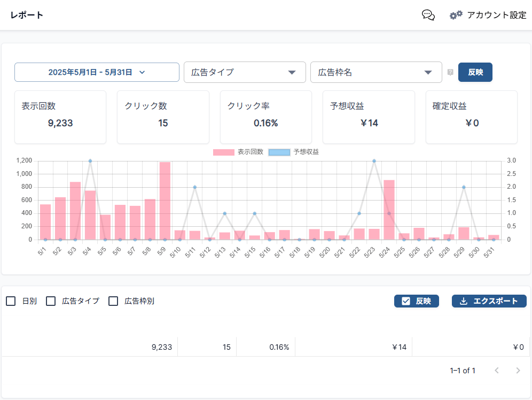Open the date range dropdown
Viewport: 532px width, 400px height.
[97, 72]
